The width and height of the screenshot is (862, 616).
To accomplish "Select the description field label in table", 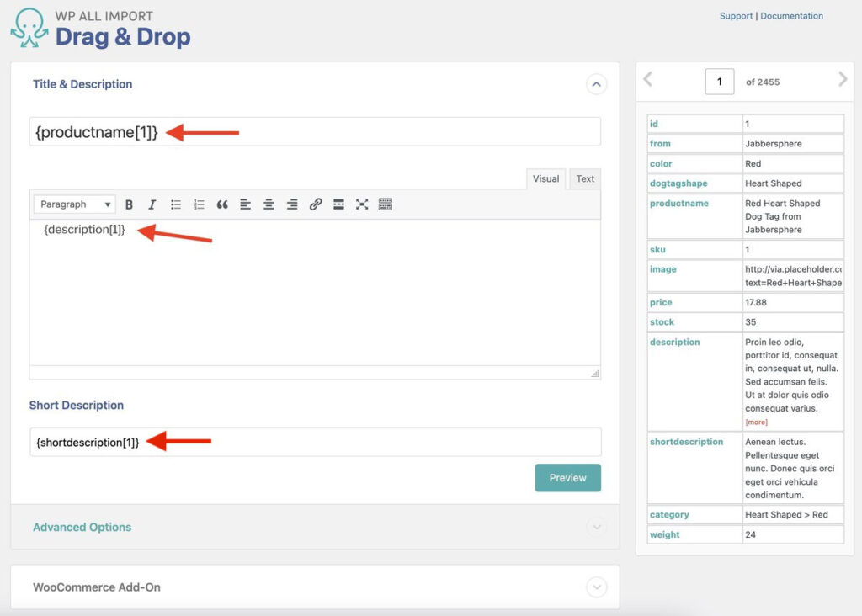I will click(674, 342).
